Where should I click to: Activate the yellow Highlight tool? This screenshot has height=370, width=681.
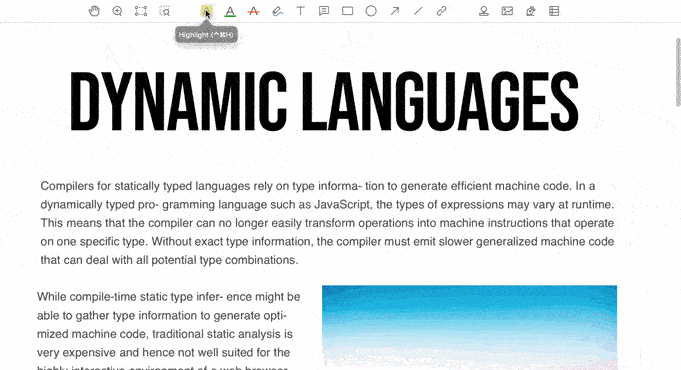(207, 11)
